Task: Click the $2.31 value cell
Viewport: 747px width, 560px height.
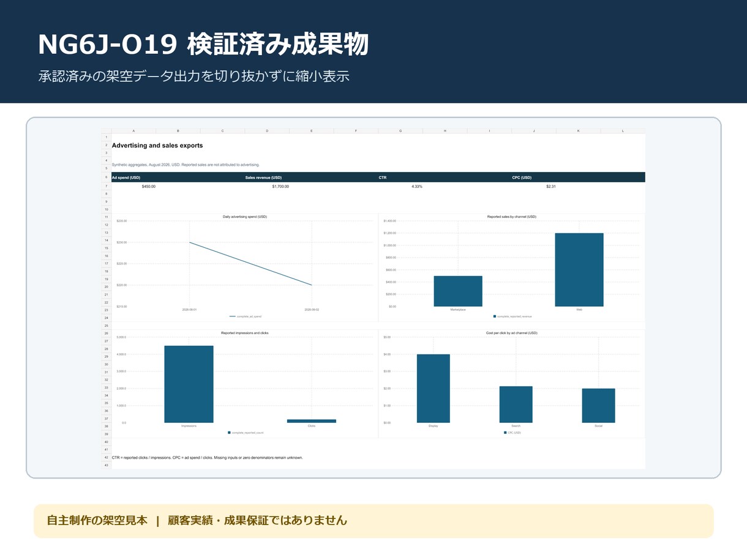Action: click(551, 186)
